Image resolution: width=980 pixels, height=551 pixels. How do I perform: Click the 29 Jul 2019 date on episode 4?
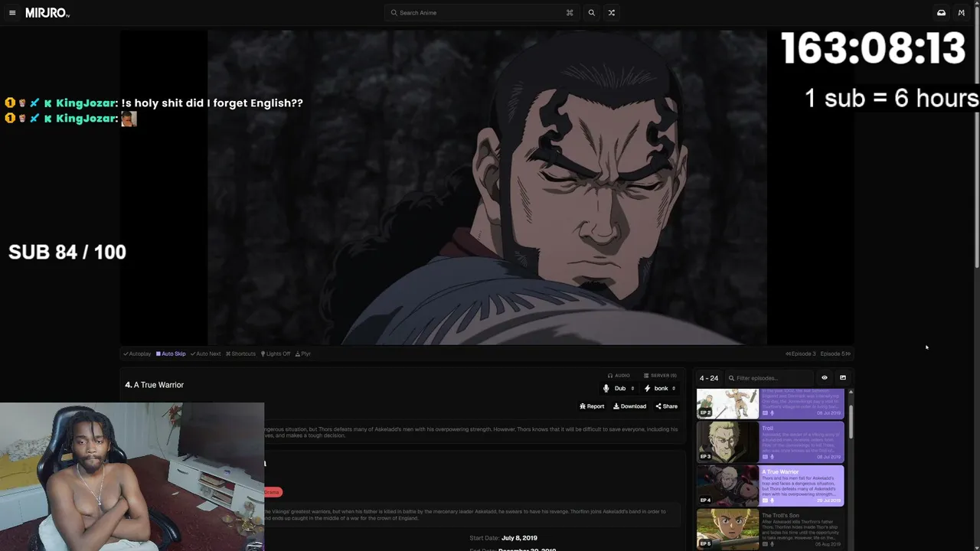(x=828, y=500)
